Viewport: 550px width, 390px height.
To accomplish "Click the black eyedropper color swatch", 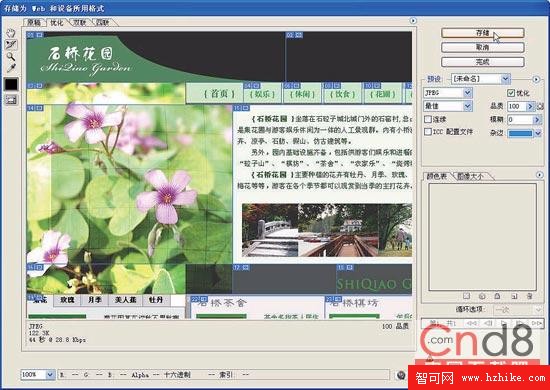I will point(11,84).
